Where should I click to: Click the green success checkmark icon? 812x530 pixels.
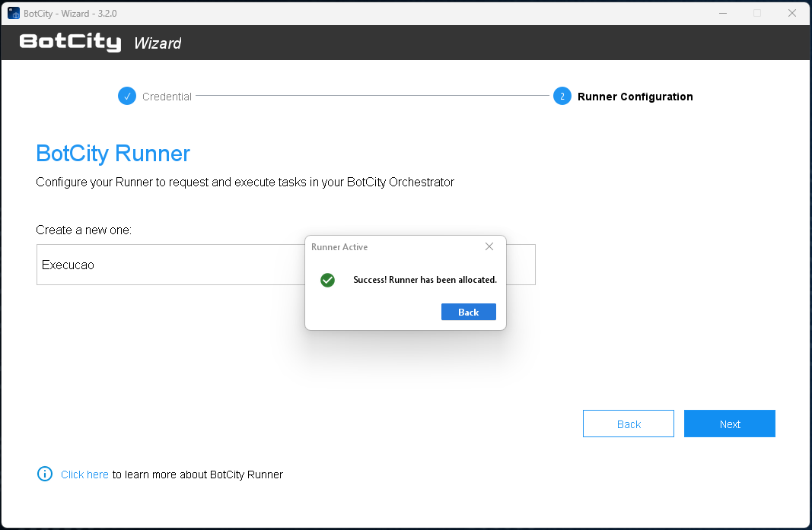click(x=327, y=280)
